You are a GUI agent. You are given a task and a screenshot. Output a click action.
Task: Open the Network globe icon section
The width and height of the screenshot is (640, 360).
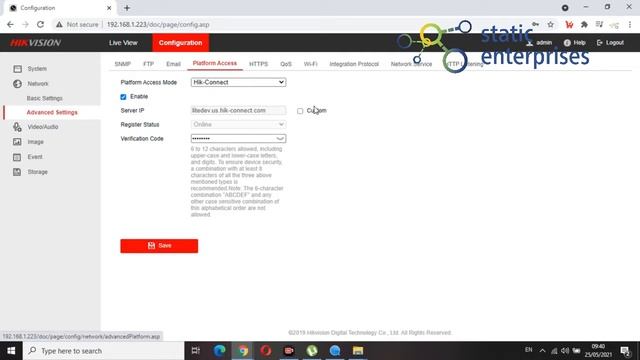tap(17, 84)
